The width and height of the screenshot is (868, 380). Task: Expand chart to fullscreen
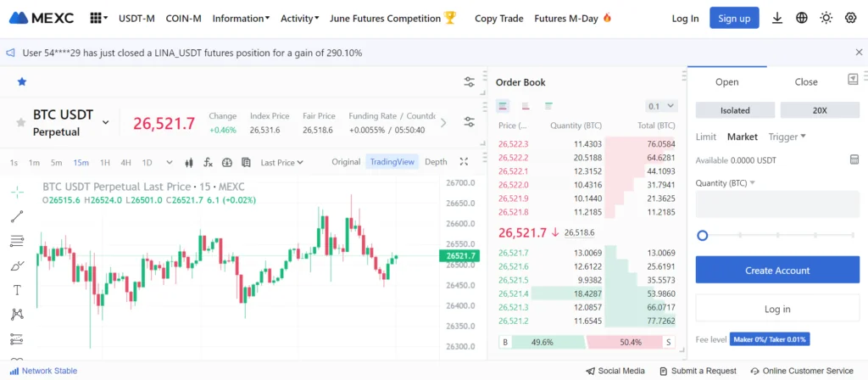click(464, 162)
